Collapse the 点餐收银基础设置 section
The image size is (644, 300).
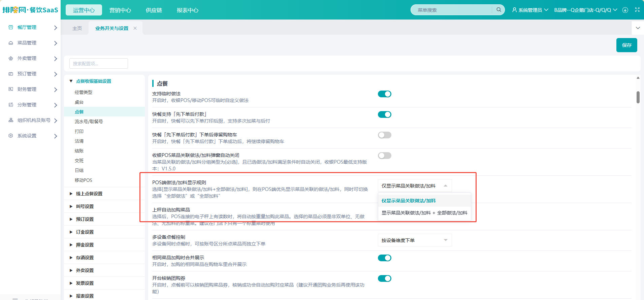pos(71,81)
